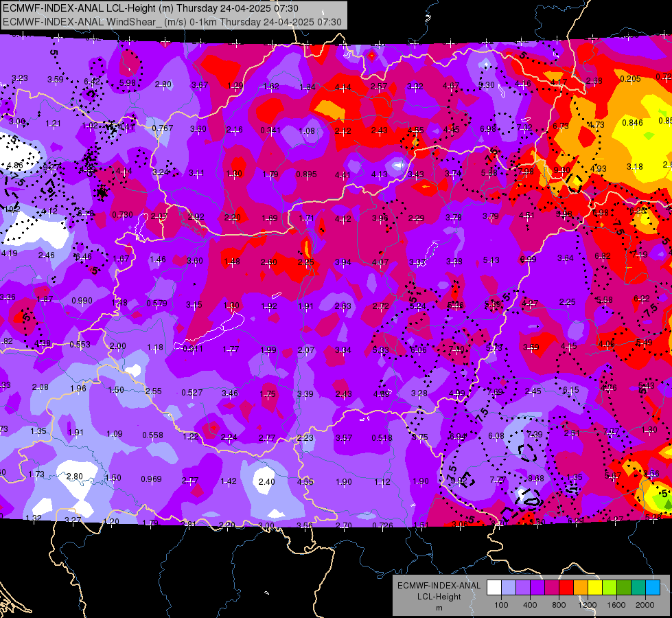Click the light lavender legend swatch at 100
The width and height of the screenshot is (672, 618).
[508, 588]
